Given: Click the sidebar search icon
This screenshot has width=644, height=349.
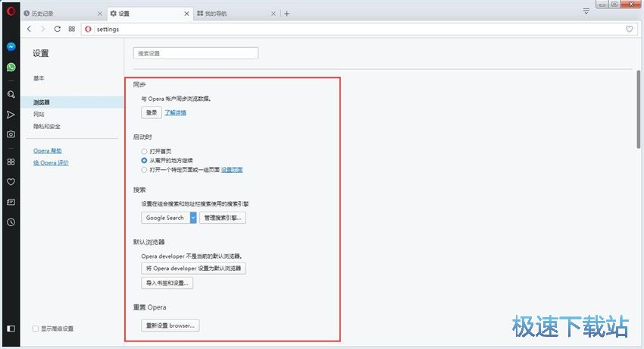Looking at the screenshot, I should [11, 94].
